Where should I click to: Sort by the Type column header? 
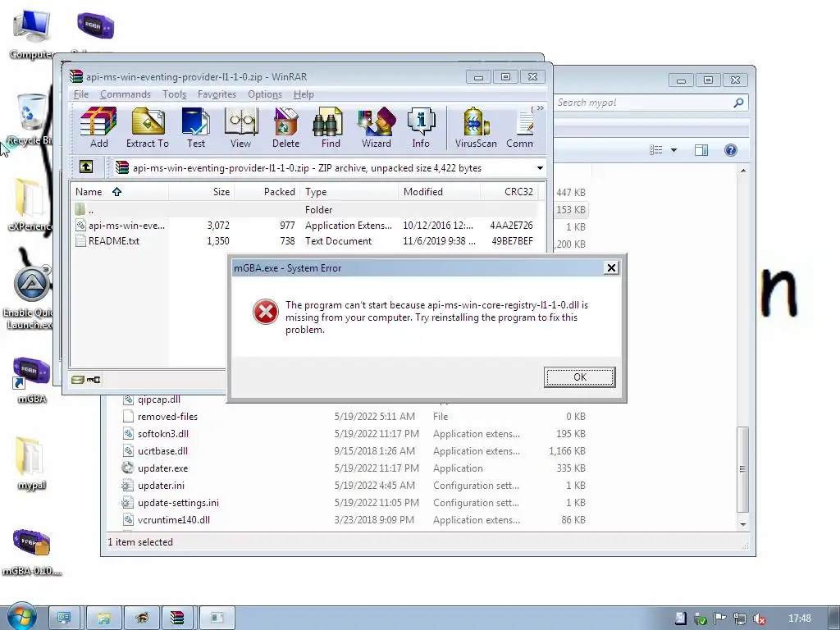coord(349,192)
